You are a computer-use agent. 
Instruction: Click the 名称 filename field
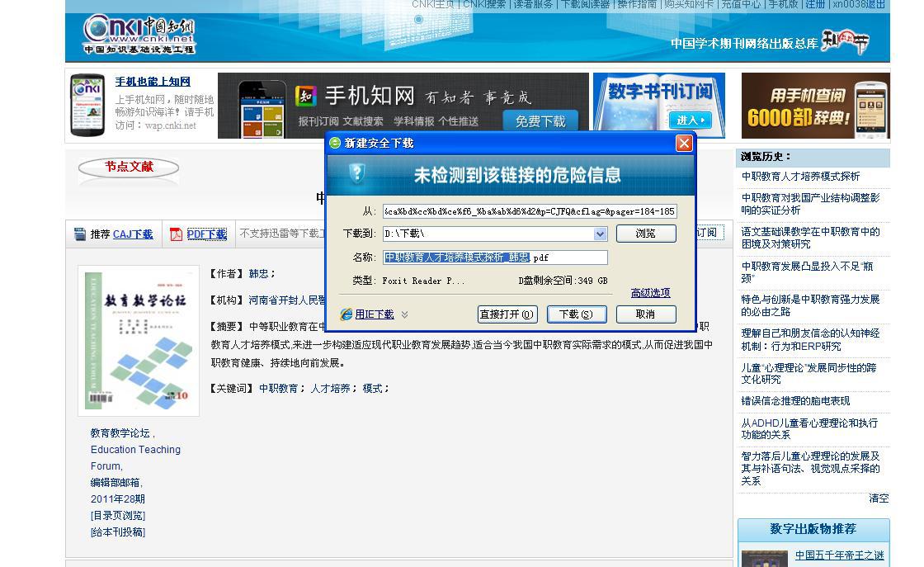pos(495,258)
